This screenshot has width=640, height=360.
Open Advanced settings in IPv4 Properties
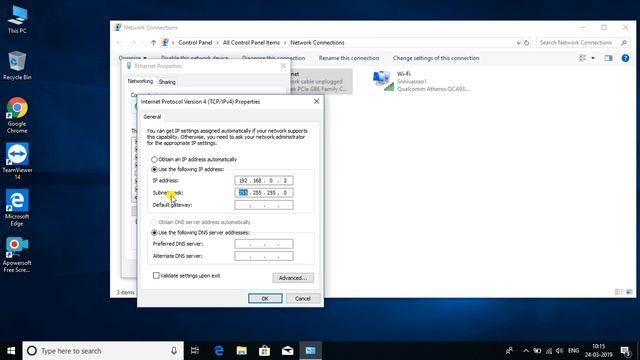293,278
